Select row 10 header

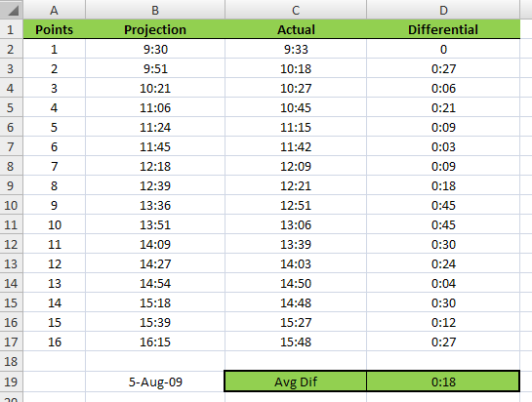click(x=11, y=205)
